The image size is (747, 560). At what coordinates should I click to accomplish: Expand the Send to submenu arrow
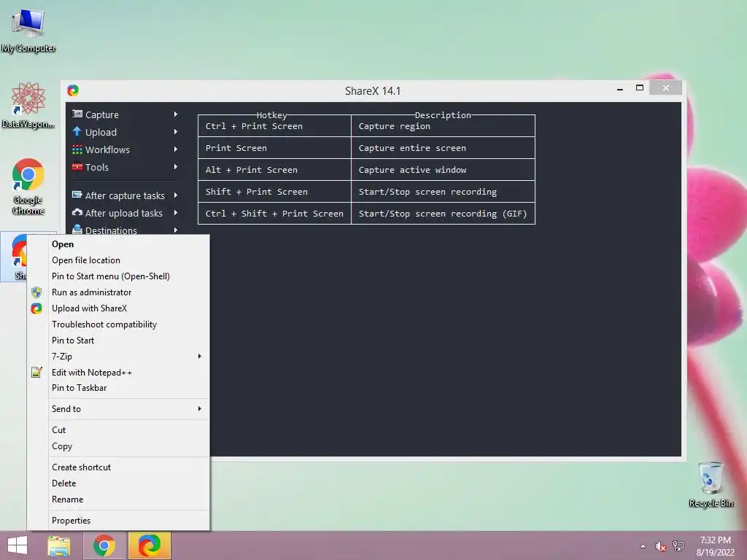pyautogui.click(x=200, y=408)
